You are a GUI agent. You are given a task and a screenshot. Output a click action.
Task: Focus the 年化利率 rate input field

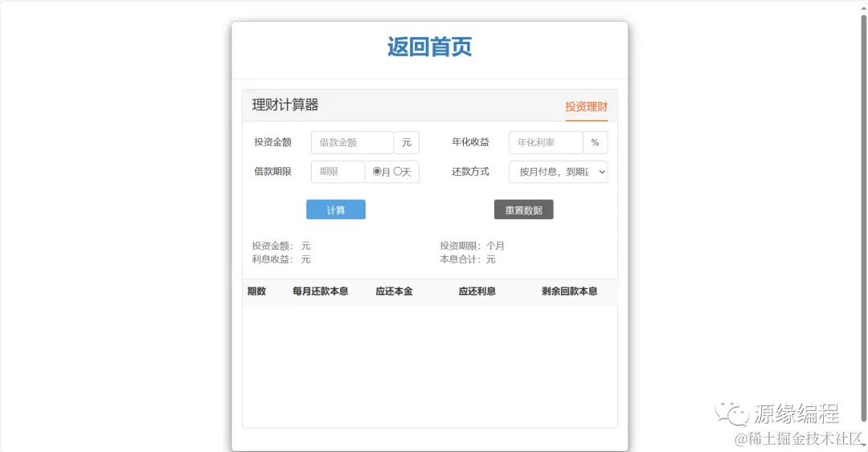tap(546, 143)
